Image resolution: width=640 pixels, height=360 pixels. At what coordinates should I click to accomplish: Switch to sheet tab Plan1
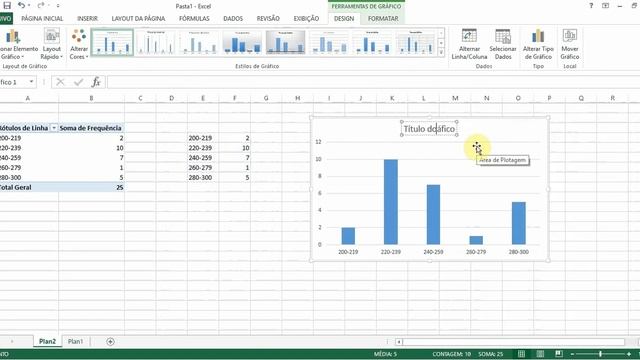click(x=76, y=341)
